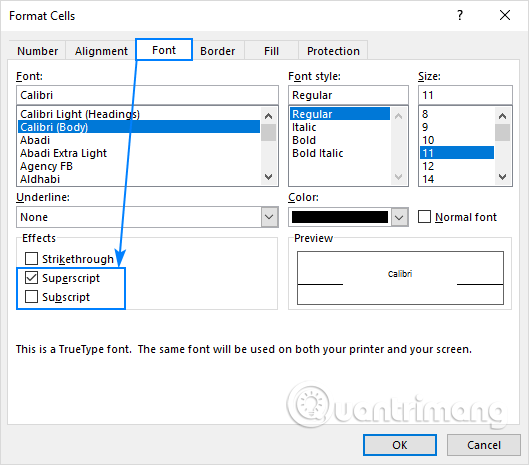Click font list scroll down arrow
Screen dimensions: 529x465
pyautogui.click(x=269, y=176)
